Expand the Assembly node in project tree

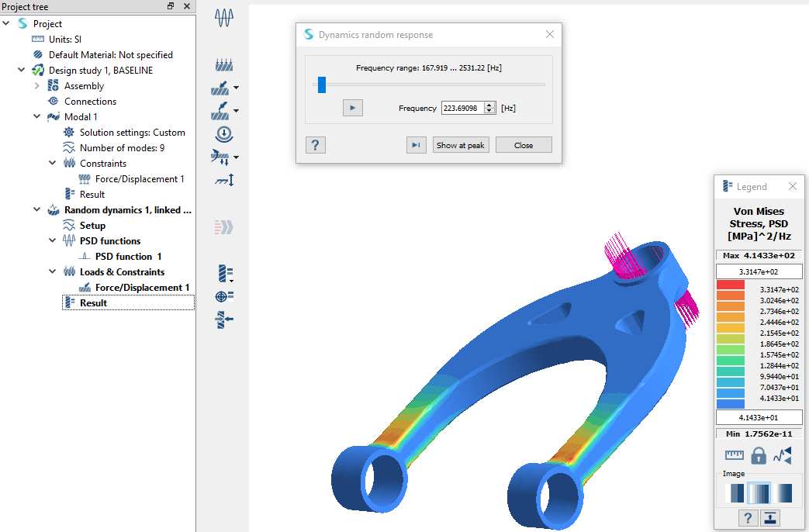pos(37,86)
